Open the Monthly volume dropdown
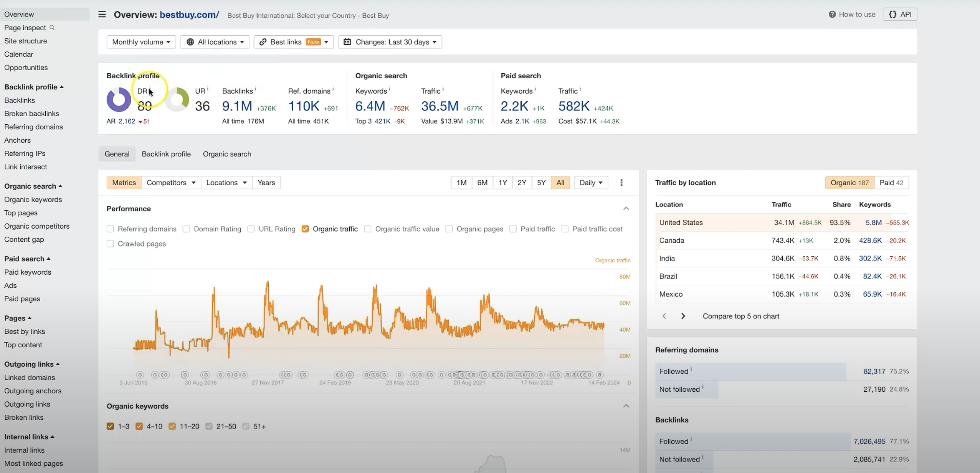The width and height of the screenshot is (980, 473). pyautogui.click(x=141, y=42)
